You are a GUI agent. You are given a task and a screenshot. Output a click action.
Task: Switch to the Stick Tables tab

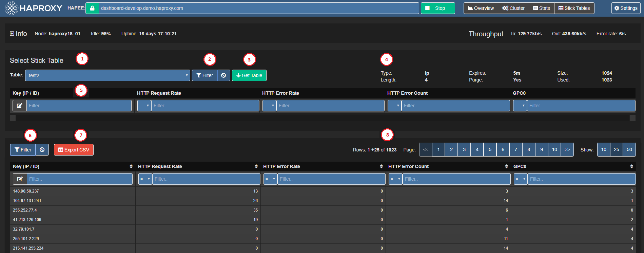(x=574, y=8)
